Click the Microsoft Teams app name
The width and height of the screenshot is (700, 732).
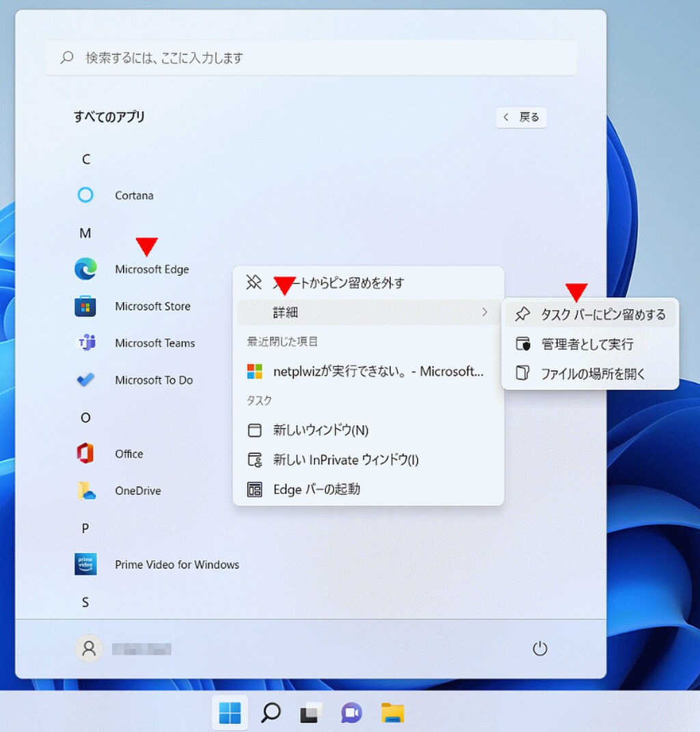[155, 342]
